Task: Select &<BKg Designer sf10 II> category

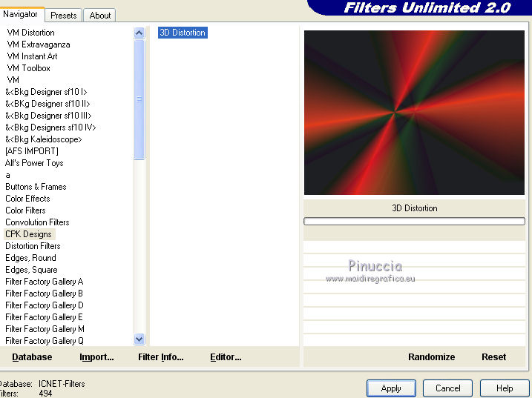Action: click(x=47, y=104)
